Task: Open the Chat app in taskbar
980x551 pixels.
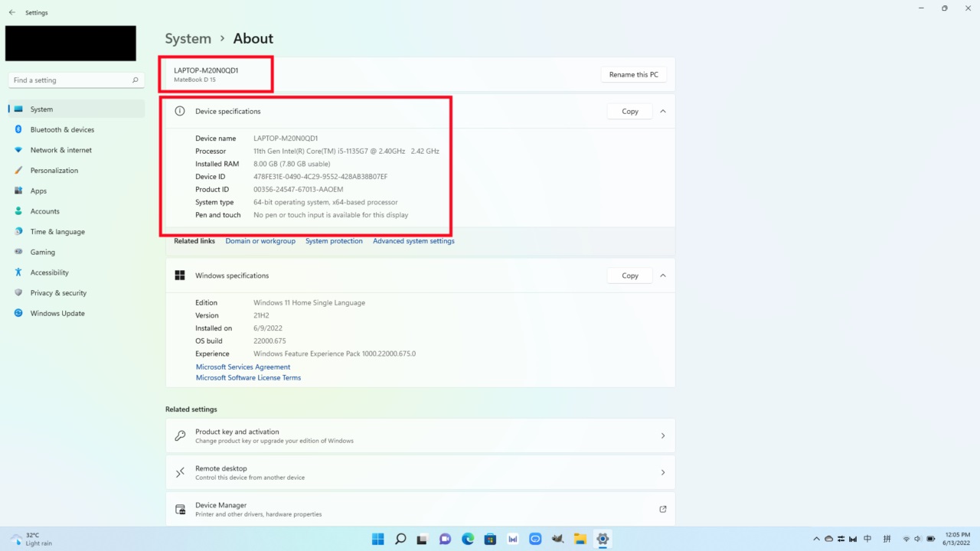Action: pyautogui.click(x=445, y=539)
